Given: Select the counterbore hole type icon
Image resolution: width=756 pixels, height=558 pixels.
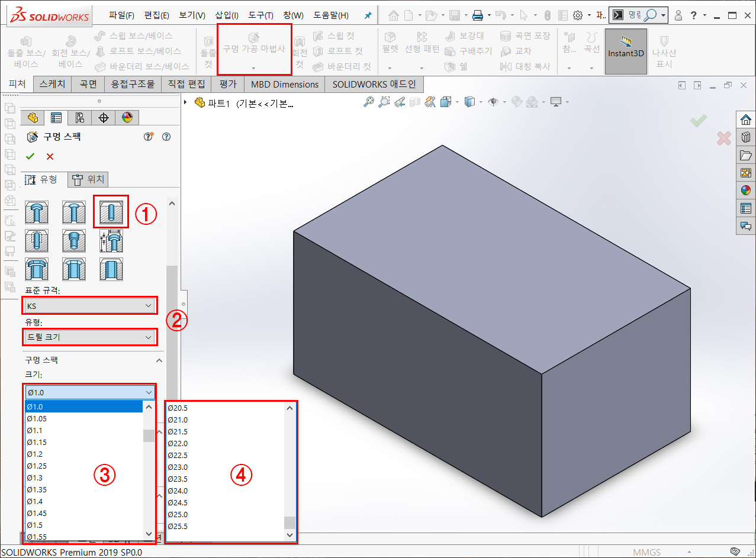Looking at the screenshot, I should tap(37, 211).
